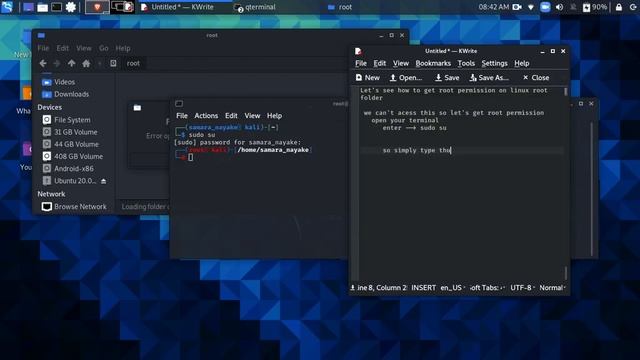Go back in root file manager
This screenshot has height=360, width=640.
tap(43, 63)
